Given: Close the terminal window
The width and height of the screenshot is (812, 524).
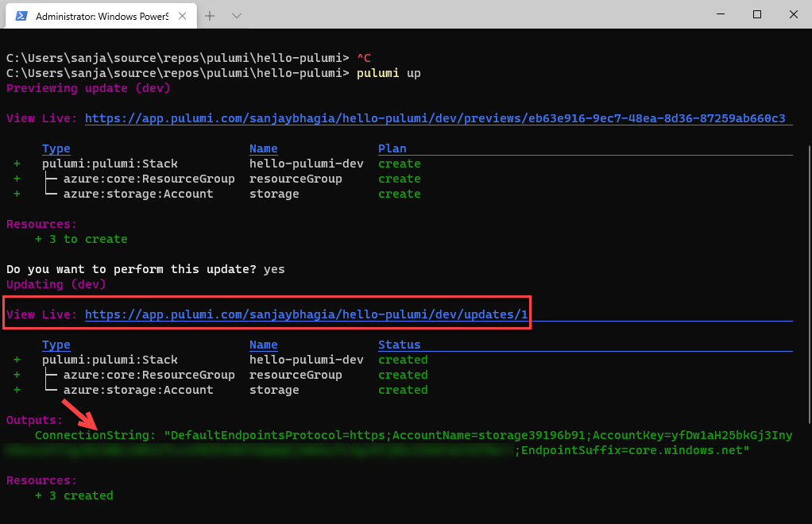Looking at the screenshot, I should (x=794, y=14).
